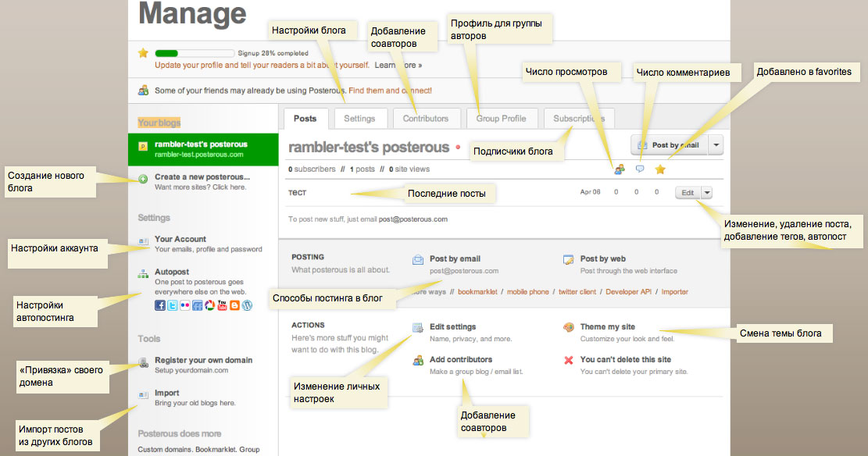Click the Post by web pencil icon
Image resolution: width=868 pixels, height=456 pixels.
(x=569, y=259)
